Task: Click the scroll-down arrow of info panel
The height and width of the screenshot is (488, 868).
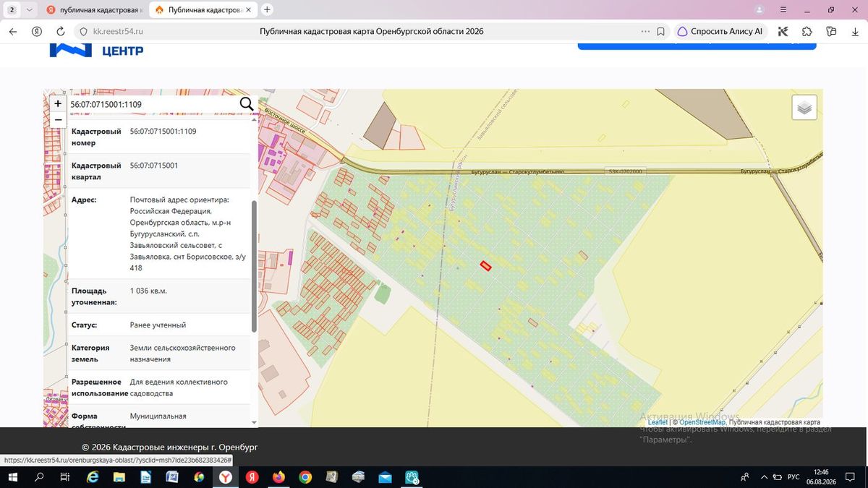Action: tap(254, 422)
